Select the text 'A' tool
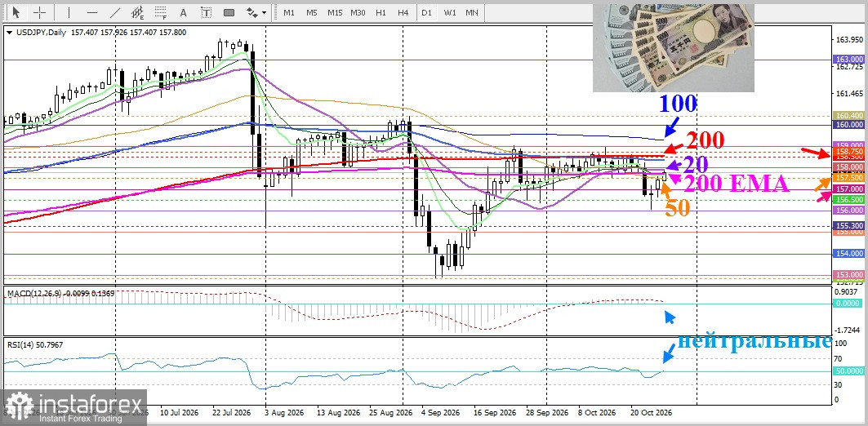The height and width of the screenshot is (426, 868). pos(184,12)
